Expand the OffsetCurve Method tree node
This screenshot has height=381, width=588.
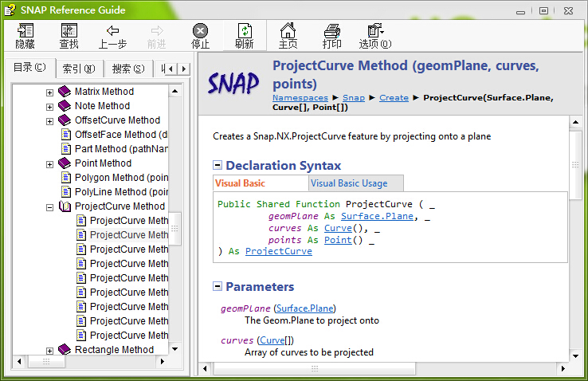tap(49, 121)
